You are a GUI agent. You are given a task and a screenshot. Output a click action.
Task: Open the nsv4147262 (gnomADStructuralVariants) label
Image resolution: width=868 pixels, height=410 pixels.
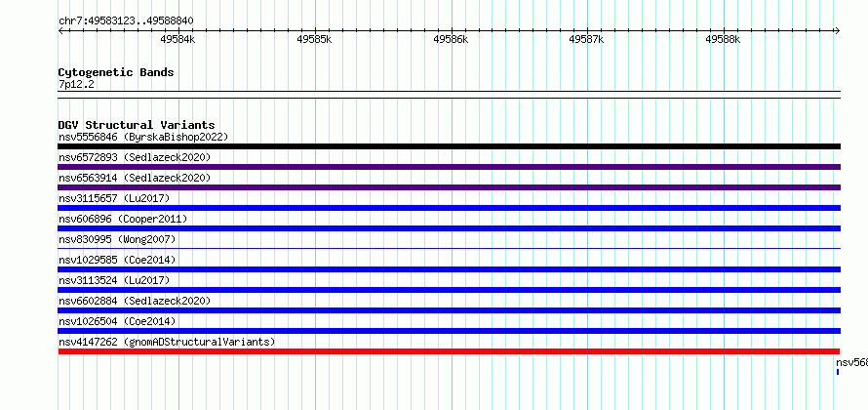point(167,342)
